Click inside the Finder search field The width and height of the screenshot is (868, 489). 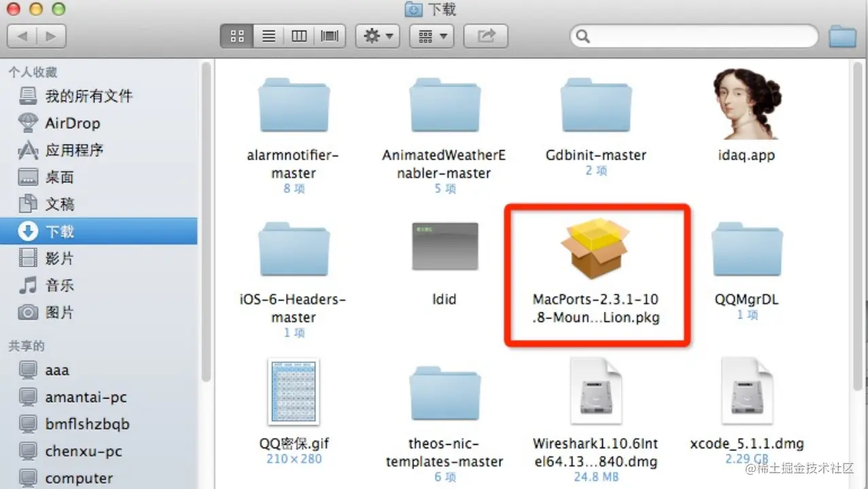pyautogui.click(x=694, y=36)
